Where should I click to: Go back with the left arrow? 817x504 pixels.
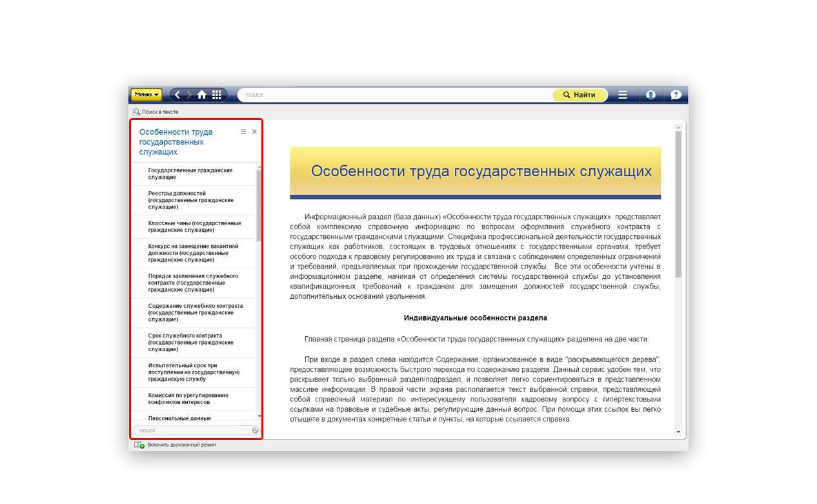(178, 95)
